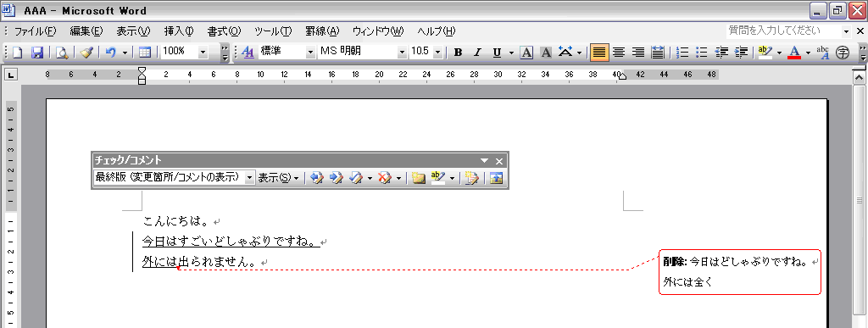Open the zoom 100% dropdown
Image resolution: width=868 pixels, height=328 pixels.
pyautogui.click(x=203, y=52)
